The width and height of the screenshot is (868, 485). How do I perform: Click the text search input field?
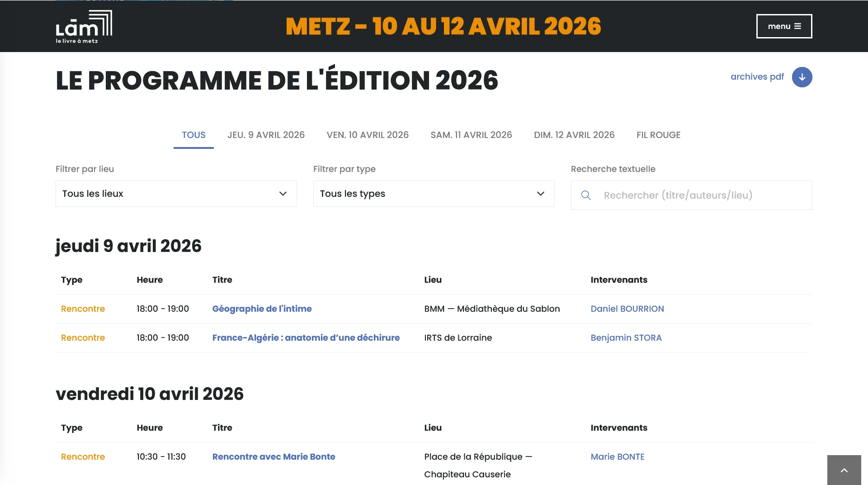pos(701,195)
